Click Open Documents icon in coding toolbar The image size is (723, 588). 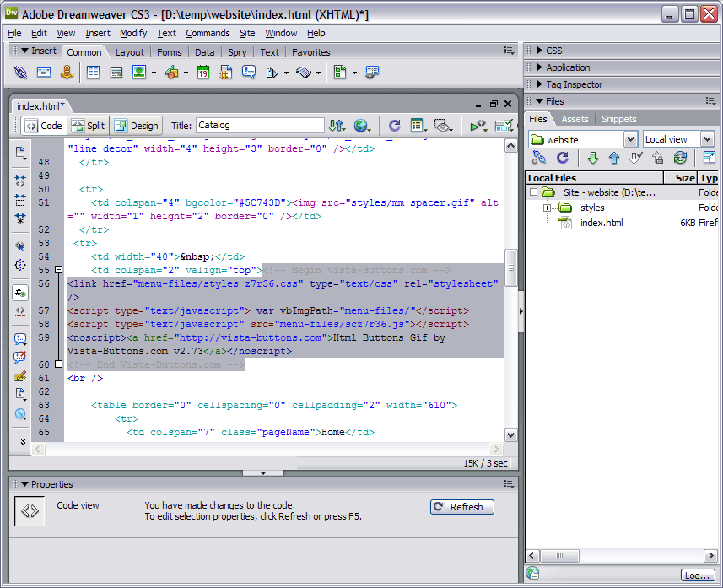[x=20, y=153]
